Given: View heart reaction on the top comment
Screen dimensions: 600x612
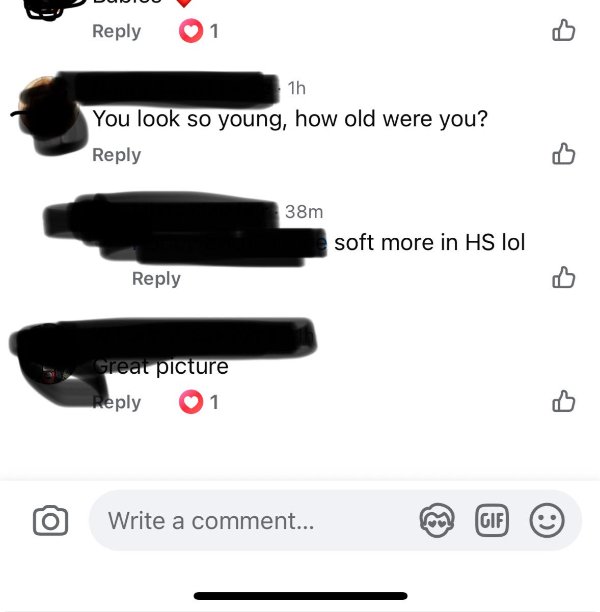Looking at the screenshot, I should 199,31.
